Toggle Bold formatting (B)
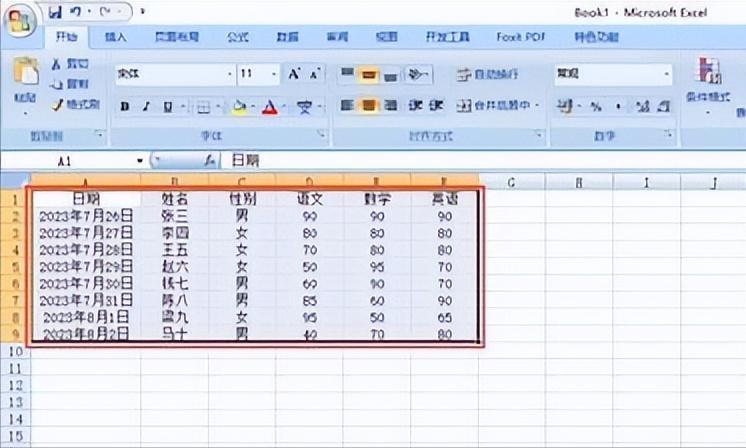 coord(125,107)
